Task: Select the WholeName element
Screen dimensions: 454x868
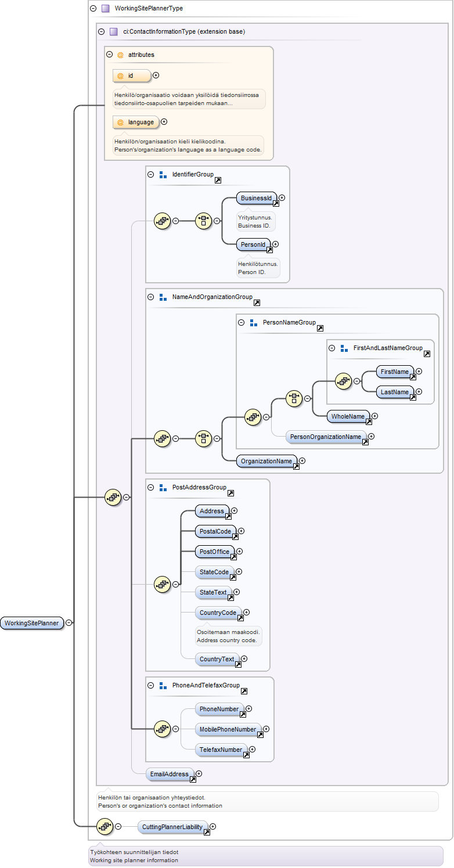Action: pyautogui.click(x=348, y=416)
